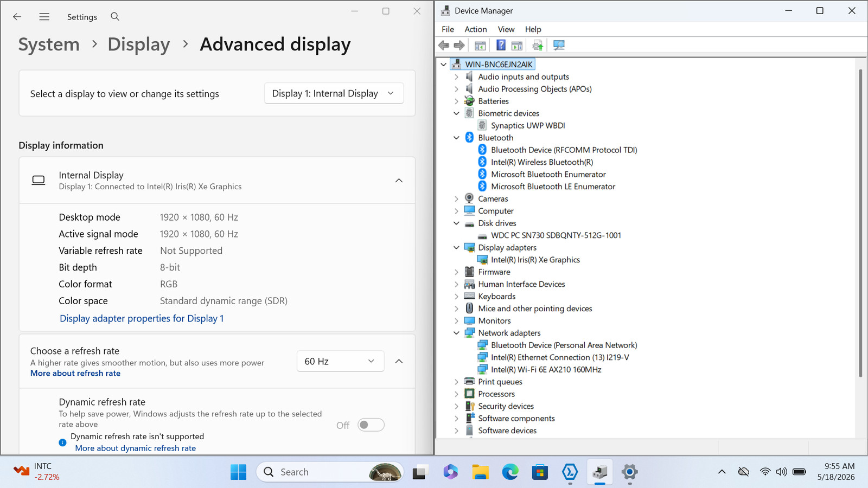
Task: Open Copilot app from taskbar
Action: [x=450, y=472]
